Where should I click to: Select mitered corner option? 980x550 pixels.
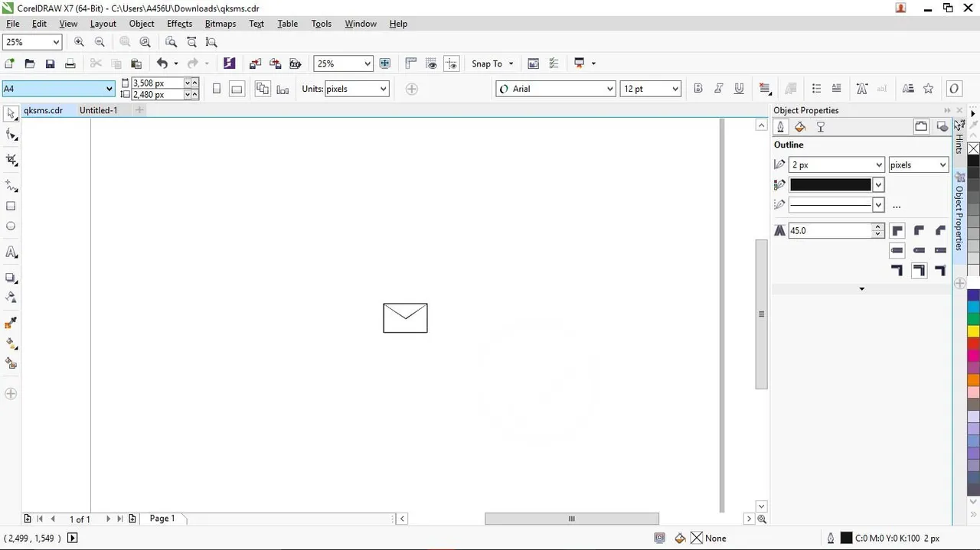pyautogui.click(x=897, y=230)
